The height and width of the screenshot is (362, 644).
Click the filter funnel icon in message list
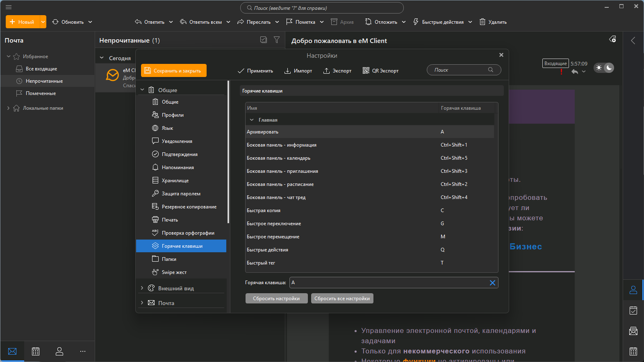277,40
